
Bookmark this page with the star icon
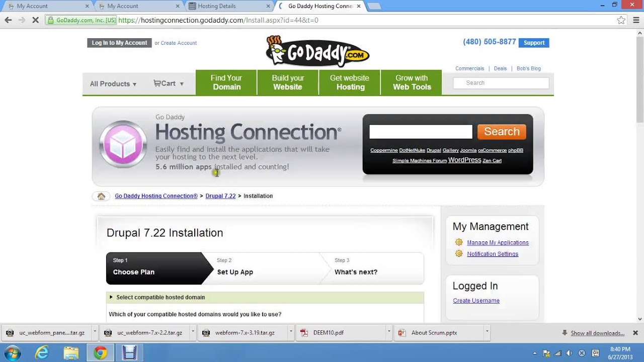point(621,20)
